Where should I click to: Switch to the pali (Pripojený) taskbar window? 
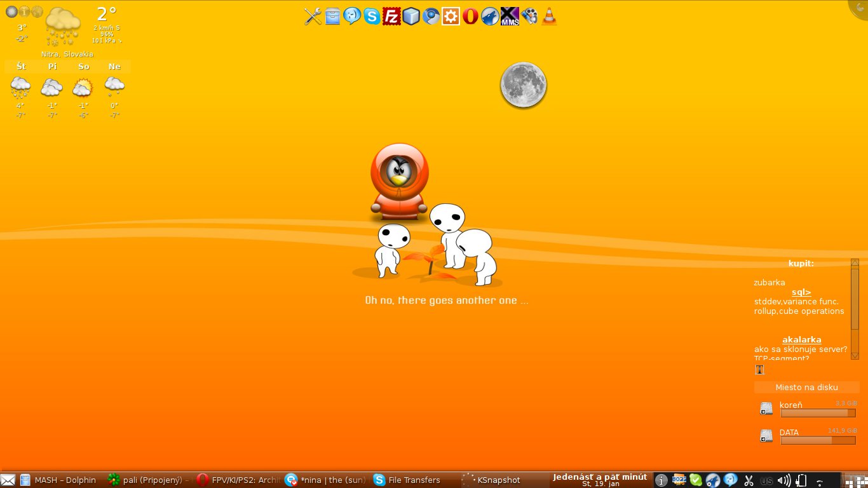(147, 480)
